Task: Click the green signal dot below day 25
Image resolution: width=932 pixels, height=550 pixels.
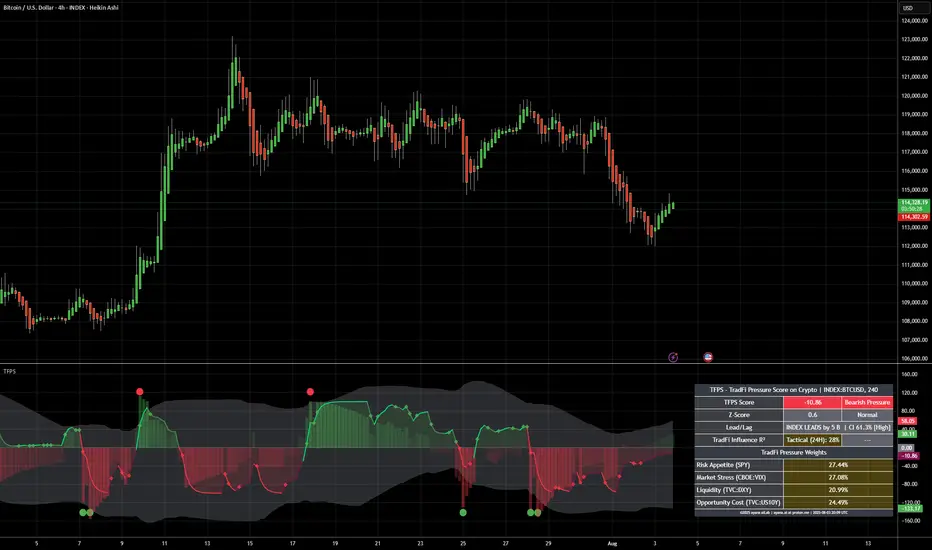Action: (x=463, y=512)
